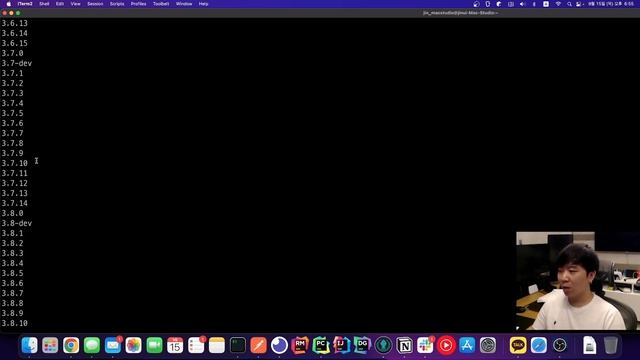Click the date and time in menu bar

pos(611,4)
